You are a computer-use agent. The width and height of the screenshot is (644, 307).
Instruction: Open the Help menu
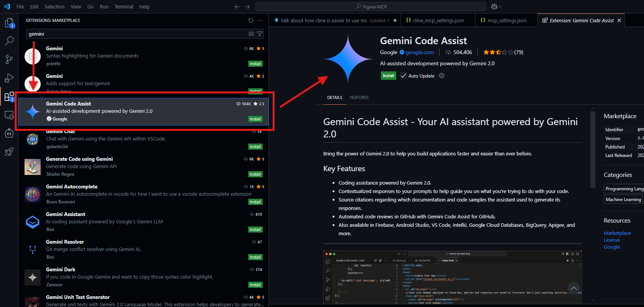click(144, 7)
